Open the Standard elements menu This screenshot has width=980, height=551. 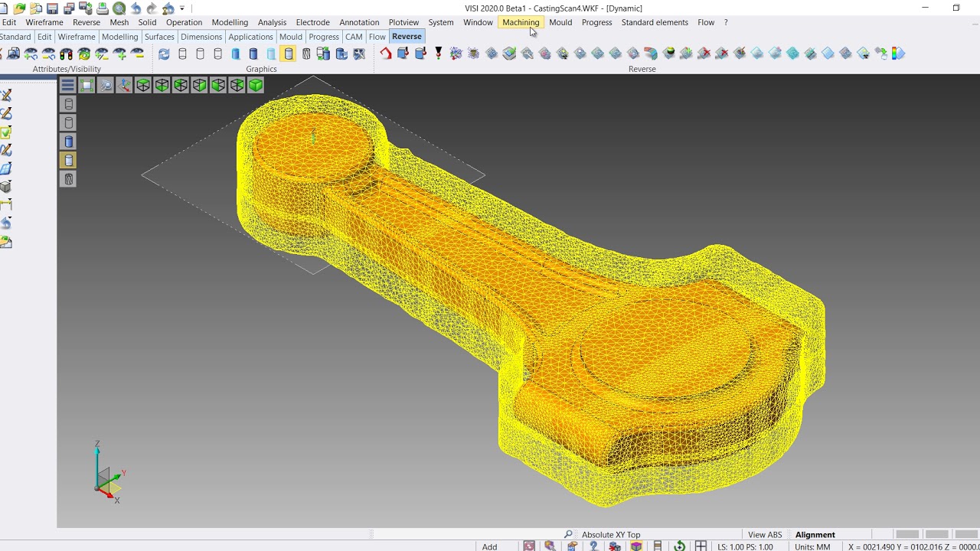click(655, 22)
